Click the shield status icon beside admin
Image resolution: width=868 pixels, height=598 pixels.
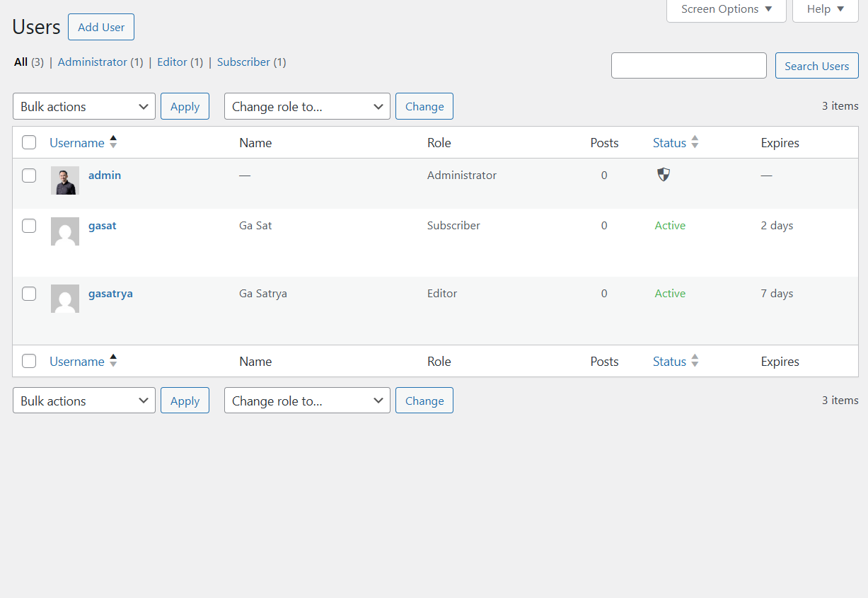click(664, 174)
